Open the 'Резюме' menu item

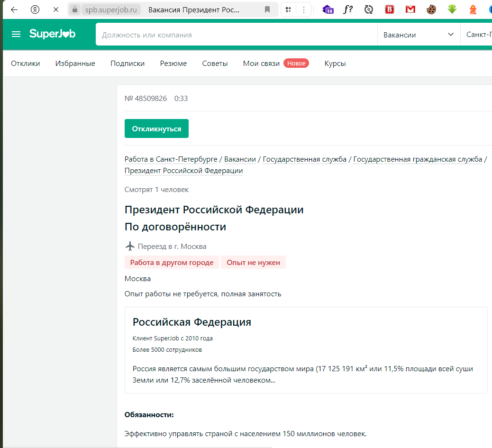[x=173, y=63]
